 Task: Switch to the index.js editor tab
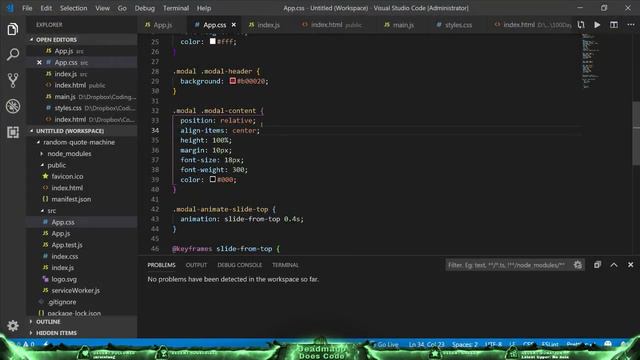(268, 25)
